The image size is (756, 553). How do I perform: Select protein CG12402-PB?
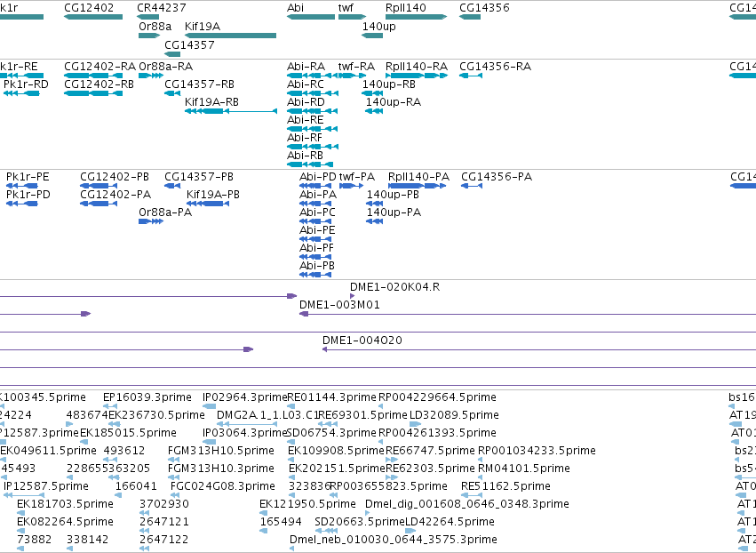click(99, 186)
